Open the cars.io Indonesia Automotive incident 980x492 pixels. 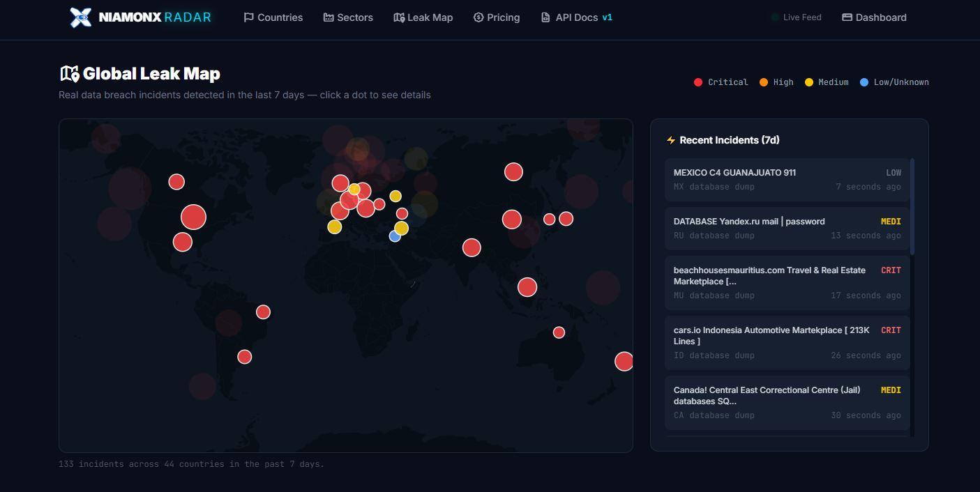coord(787,343)
